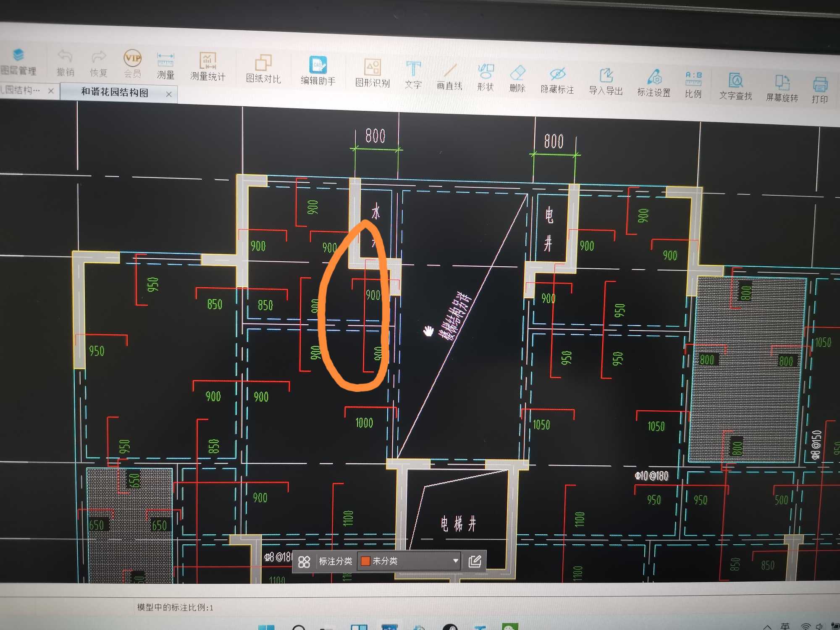
Task: Click the orange swatch beside 未分类
Action: pyautogui.click(x=365, y=561)
